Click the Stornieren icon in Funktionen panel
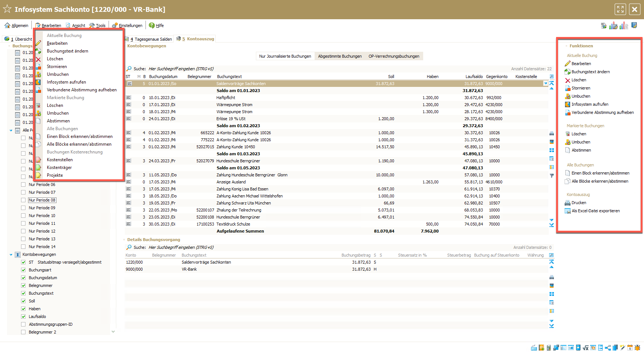The width and height of the screenshot is (644, 352). 568,88
